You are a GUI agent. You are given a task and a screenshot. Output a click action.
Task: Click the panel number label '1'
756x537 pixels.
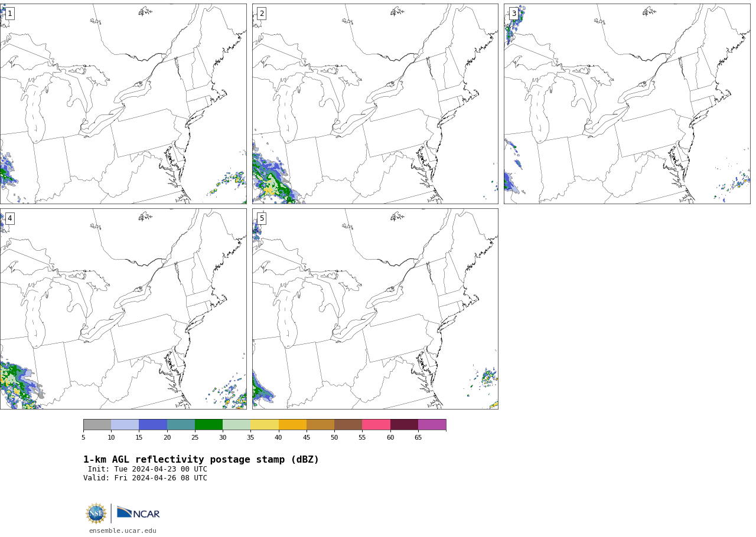pyautogui.click(x=9, y=14)
